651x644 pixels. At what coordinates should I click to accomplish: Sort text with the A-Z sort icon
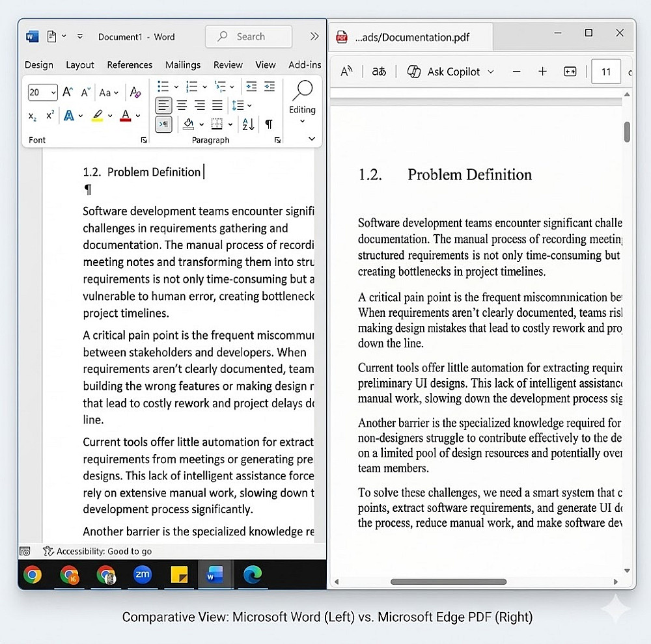click(248, 124)
